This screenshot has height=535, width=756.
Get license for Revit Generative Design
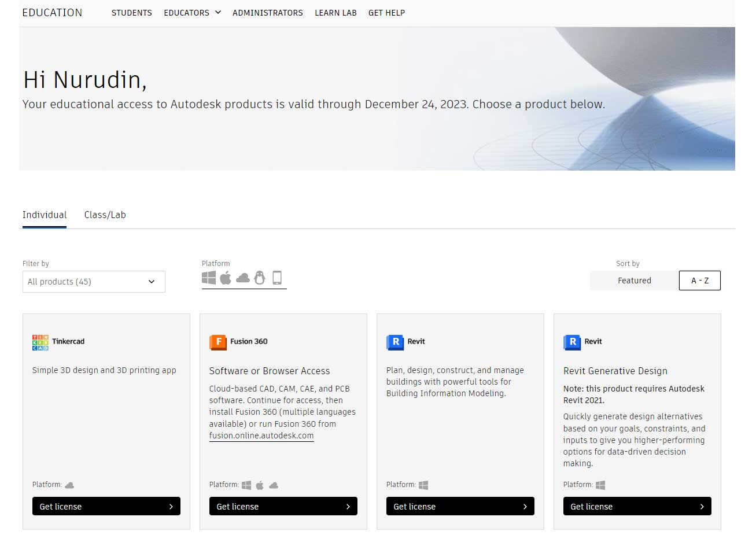coord(637,506)
